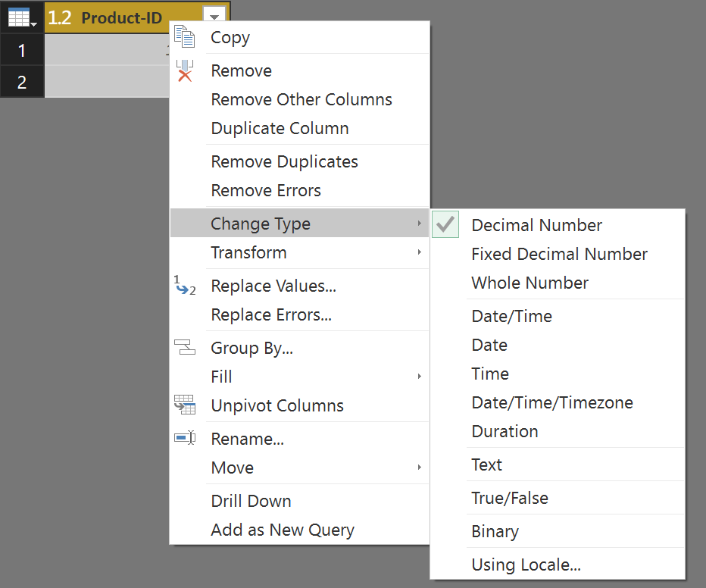Expand the Fill submenu arrow
The width and height of the screenshot is (706, 588).
[x=419, y=377]
